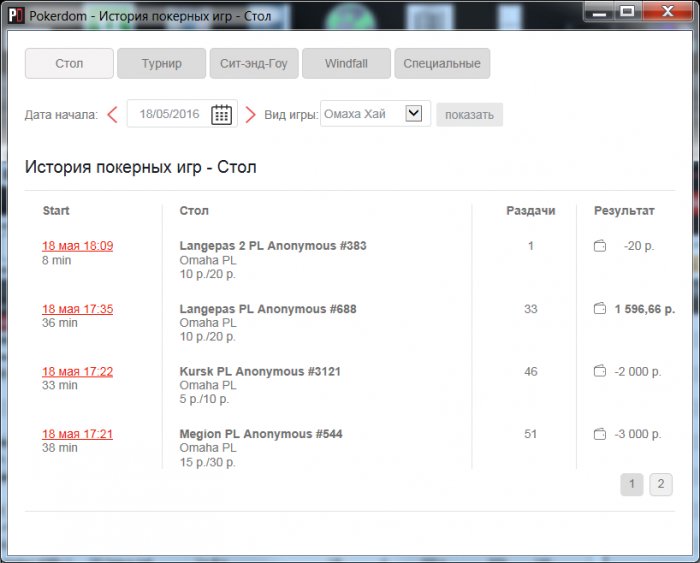Select Langepas PL Anonymous #688 table name
This screenshot has width=700, height=563.
[x=268, y=309]
